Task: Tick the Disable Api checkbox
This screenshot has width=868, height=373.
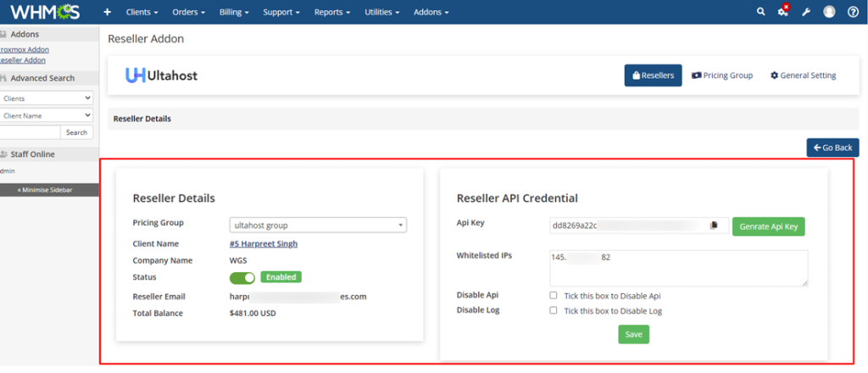Action: tap(554, 296)
